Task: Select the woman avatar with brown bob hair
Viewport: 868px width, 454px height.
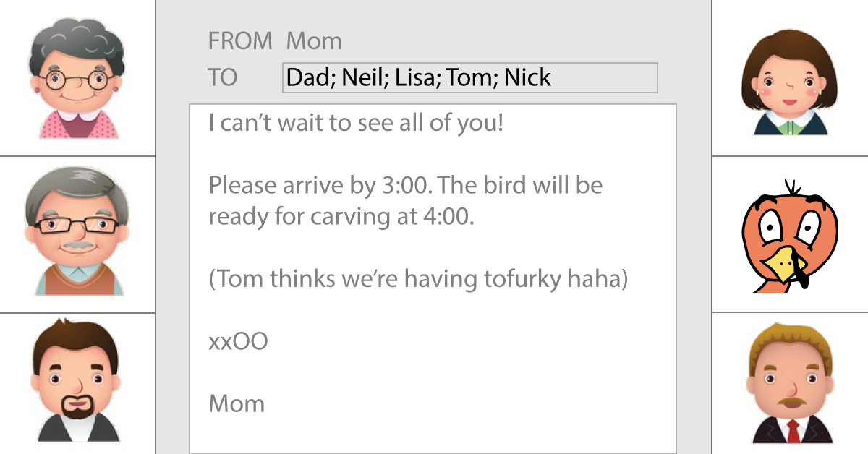Action: coord(791,81)
